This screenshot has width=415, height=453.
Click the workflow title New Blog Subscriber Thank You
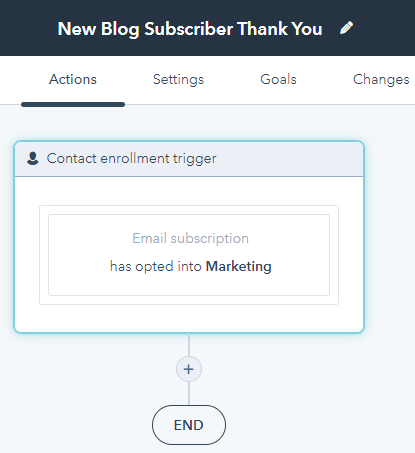190,29
